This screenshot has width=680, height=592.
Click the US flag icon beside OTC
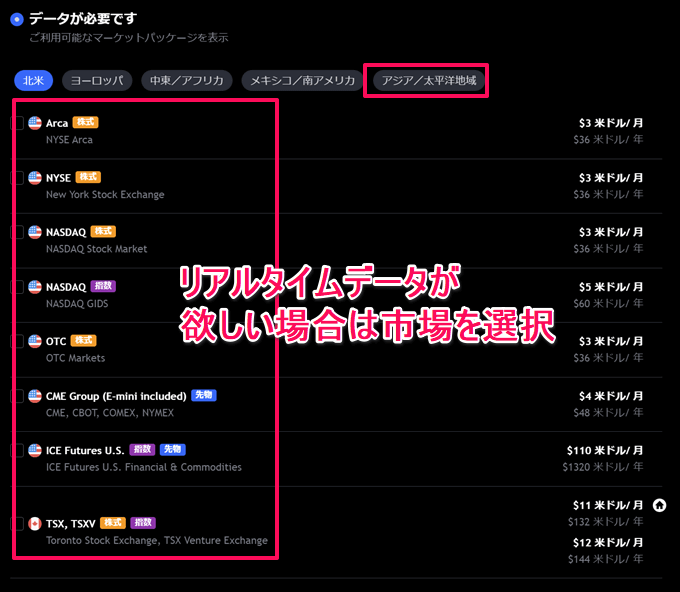pyautogui.click(x=35, y=341)
